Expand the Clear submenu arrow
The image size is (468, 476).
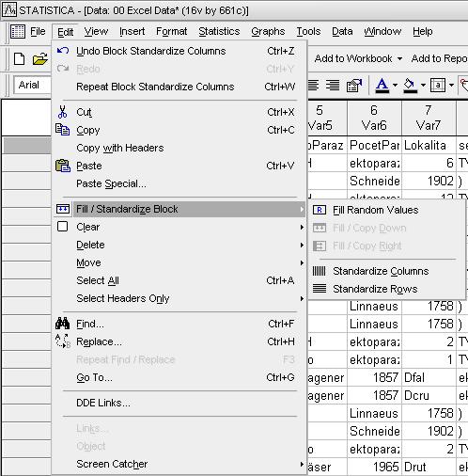coord(302,227)
